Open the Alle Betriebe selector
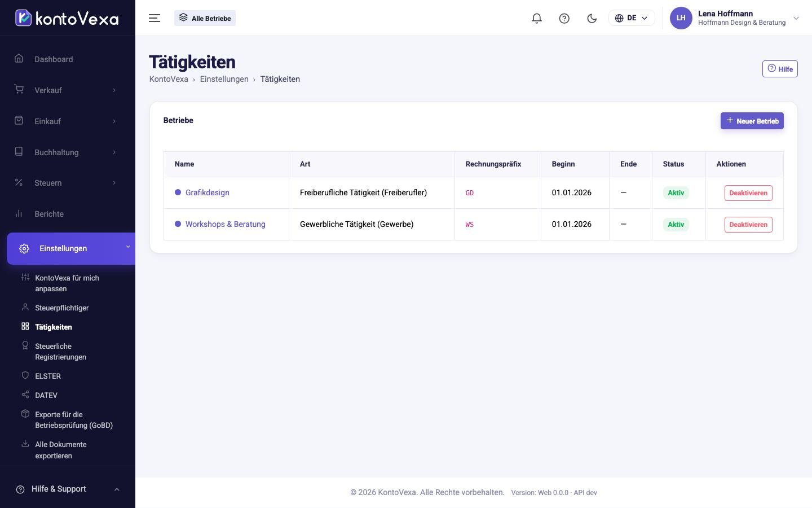This screenshot has width=812, height=508. click(205, 18)
